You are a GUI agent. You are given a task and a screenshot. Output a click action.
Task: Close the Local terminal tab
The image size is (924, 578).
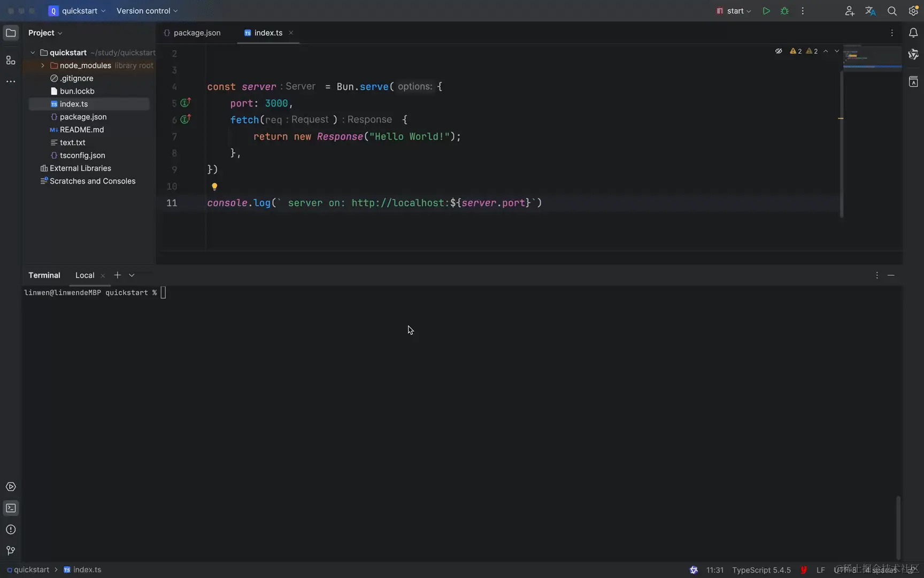pyautogui.click(x=103, y=276)
